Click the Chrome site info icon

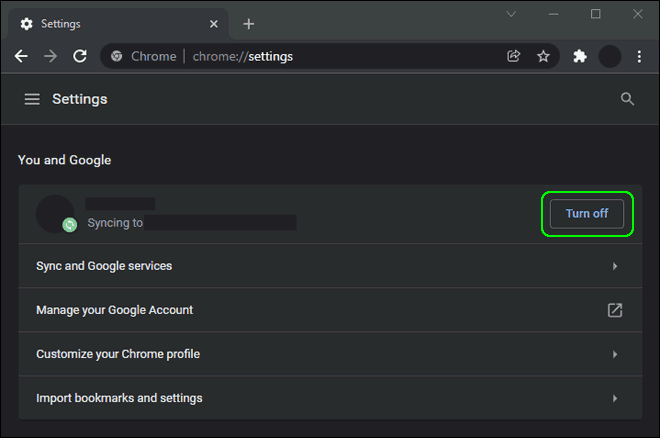[x=117, y=56]
